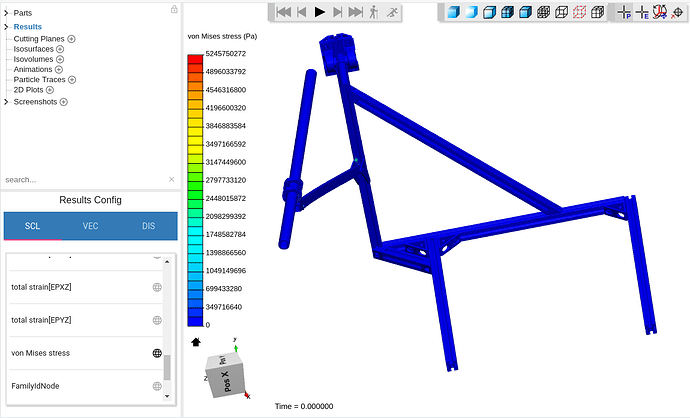Select Isosurfaces tree item
The height and width of the screenshot is (418, 690).
pos(33,49)
